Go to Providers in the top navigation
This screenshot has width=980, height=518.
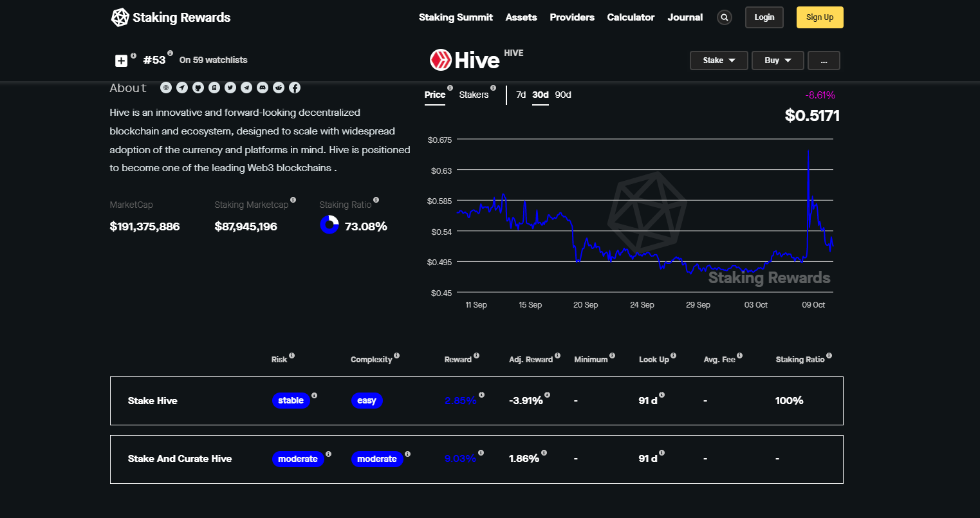click(x=572, y=17)
